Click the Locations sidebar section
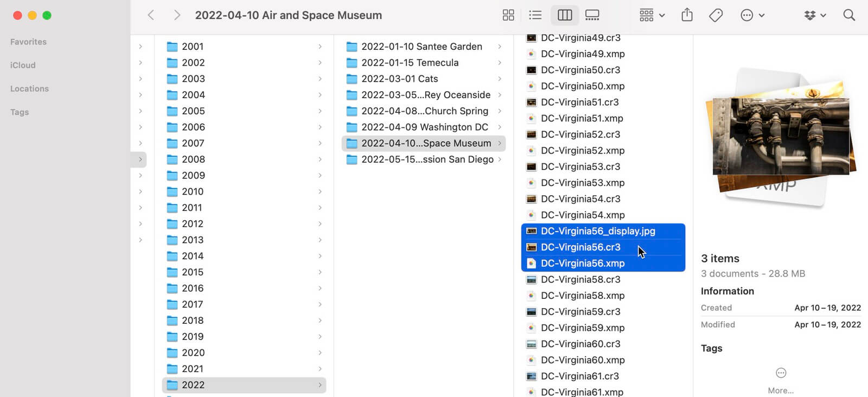This screenshot has height=397, width=868. [29, 88]
